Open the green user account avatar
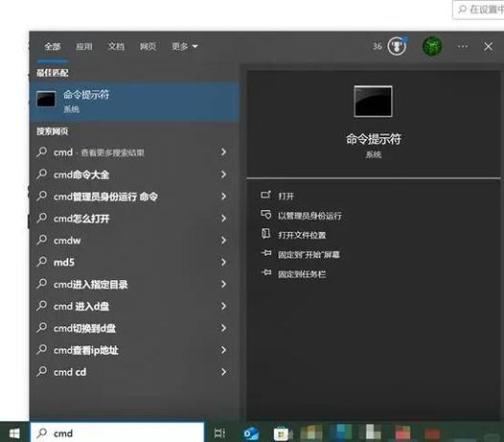The width and height of the screenshot is (504, 442). 432,46
